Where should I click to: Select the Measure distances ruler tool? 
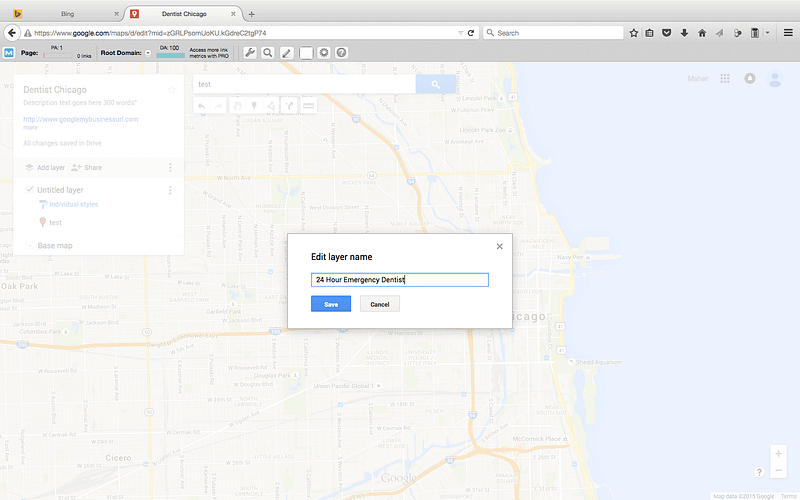point(308,106)
